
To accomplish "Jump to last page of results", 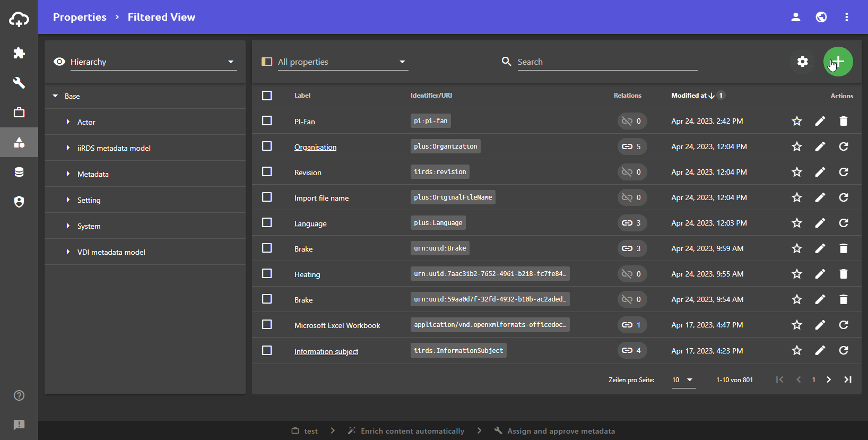I will pos(848,379).
